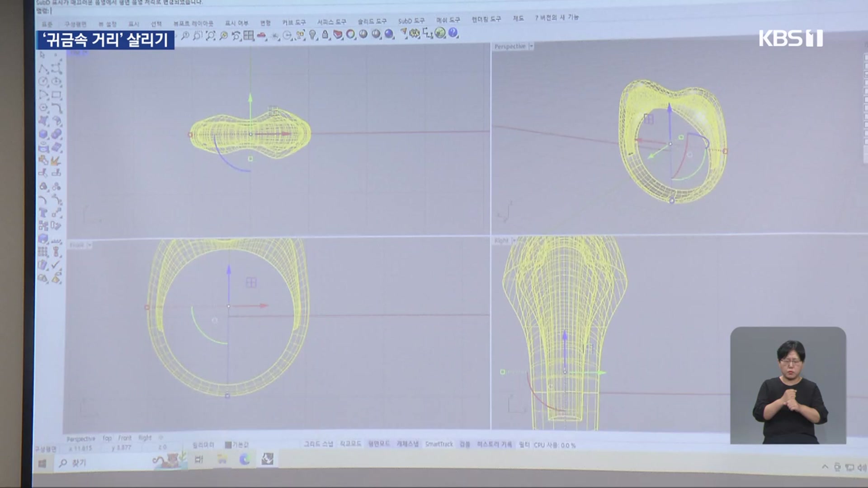Click the blue Render sphere icon
Viewport: 868px width, 488px height.
(x=389, y=34)
